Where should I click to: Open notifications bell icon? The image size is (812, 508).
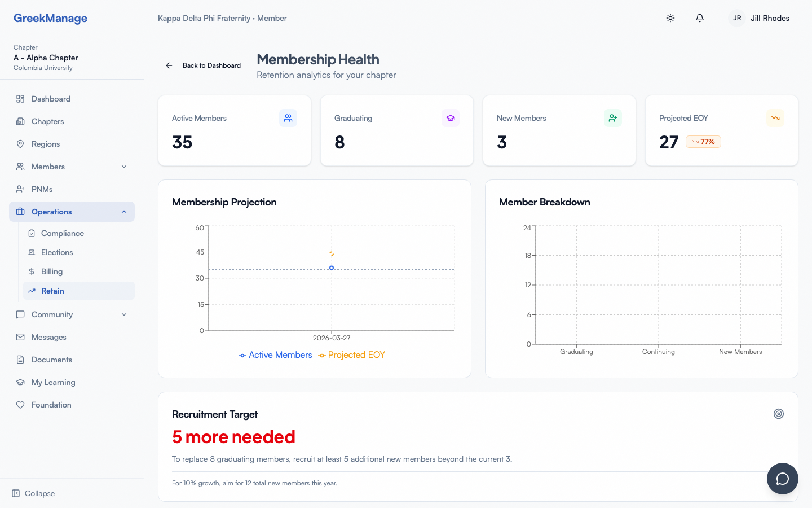700,18
